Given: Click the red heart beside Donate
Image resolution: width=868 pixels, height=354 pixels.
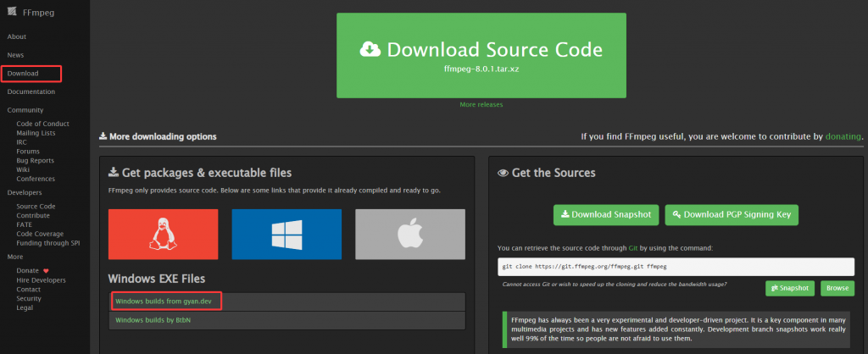Looking at the screenshot, I should tap(46, 270).
